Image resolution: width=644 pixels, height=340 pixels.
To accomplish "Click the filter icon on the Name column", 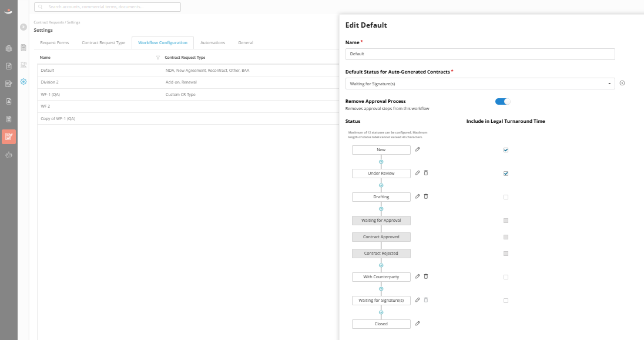I will tap(157, 58).
